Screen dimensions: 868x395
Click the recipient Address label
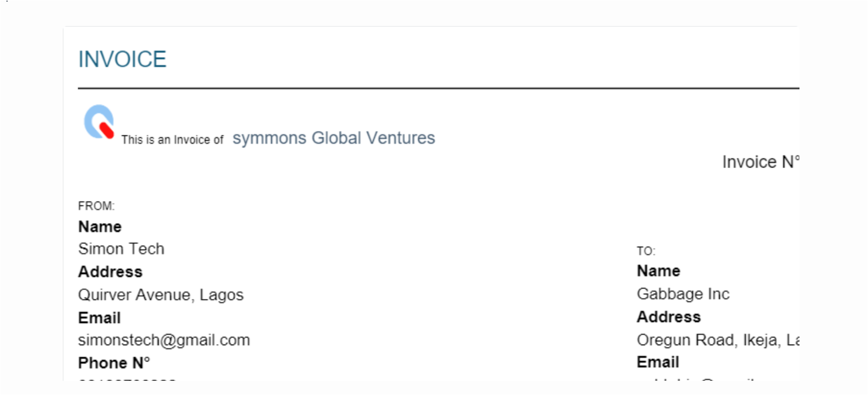[x=669, y=317]
